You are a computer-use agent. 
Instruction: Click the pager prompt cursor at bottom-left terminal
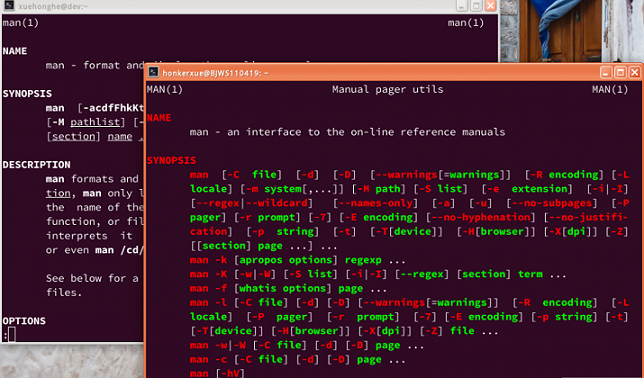12,334
